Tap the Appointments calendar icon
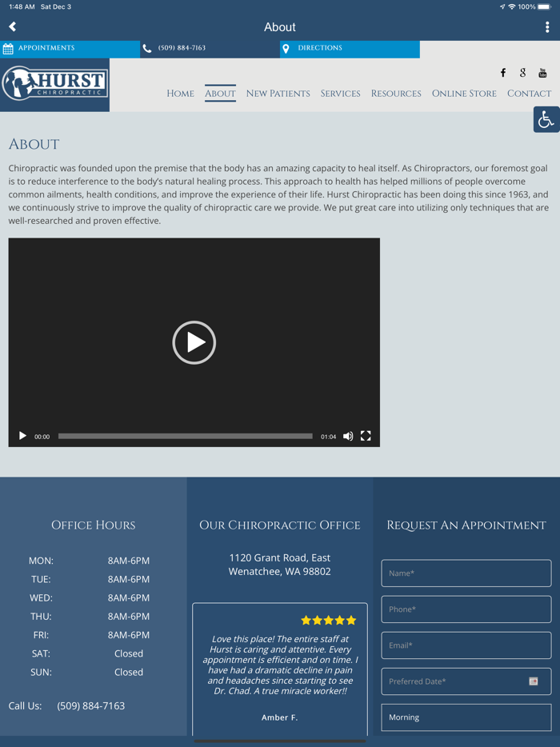560x747 pixels. point(8,48)
